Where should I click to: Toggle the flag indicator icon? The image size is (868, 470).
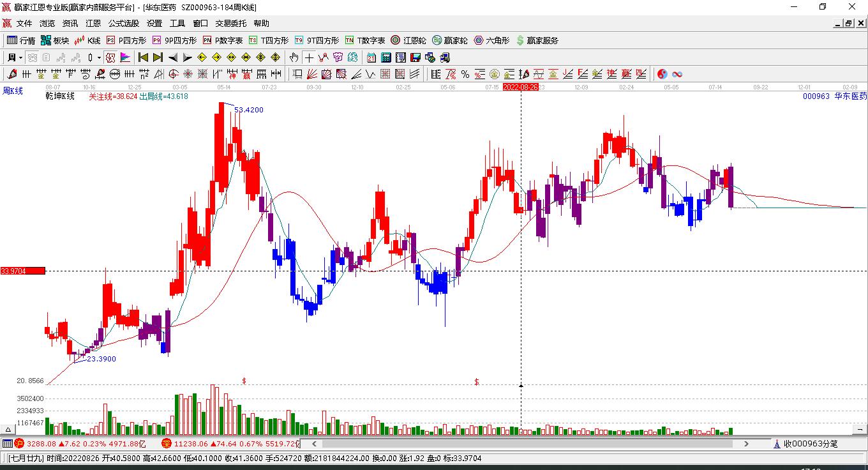tap(124, 57)
